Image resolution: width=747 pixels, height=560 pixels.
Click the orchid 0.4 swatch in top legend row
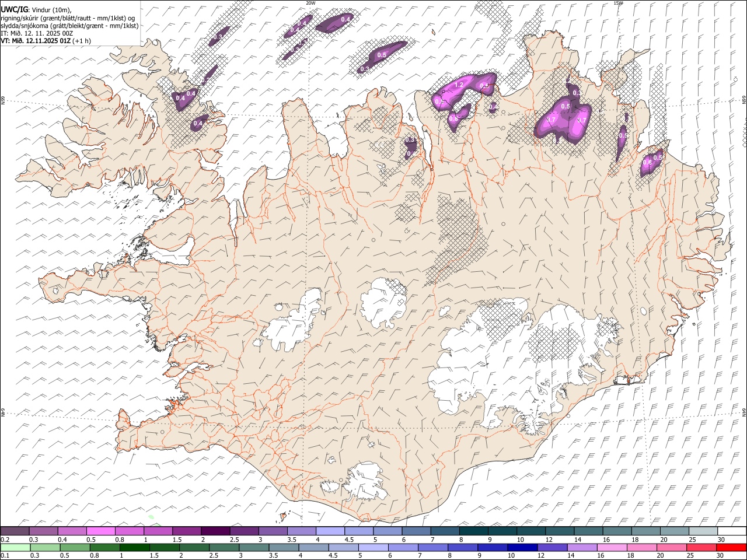click(x=72, y=531)
